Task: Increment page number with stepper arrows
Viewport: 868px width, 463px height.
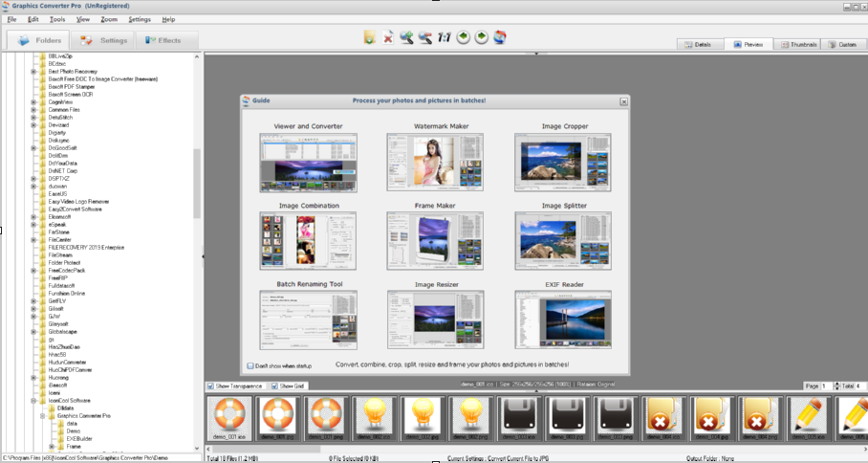Action: [x=836, y=385]
